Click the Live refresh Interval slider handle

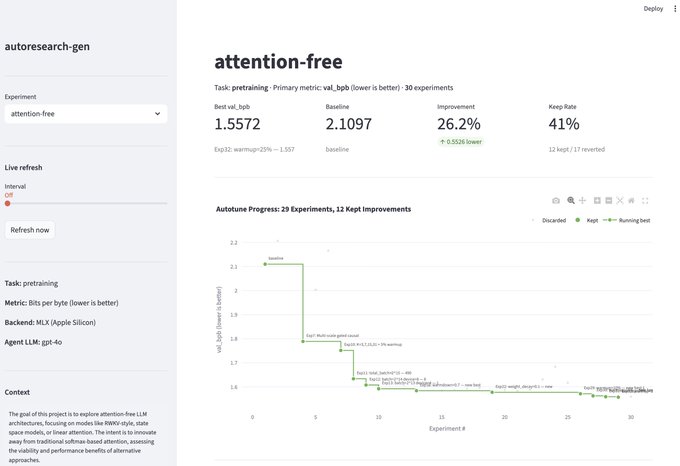pyautogui.click(x=7, y=203)
